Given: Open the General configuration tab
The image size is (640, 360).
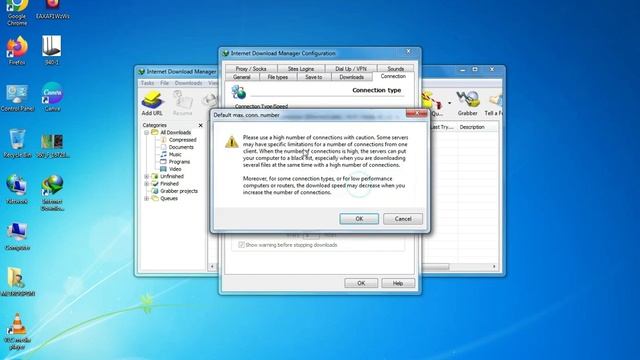Looking at the screenshot, I should click(242, 77).
